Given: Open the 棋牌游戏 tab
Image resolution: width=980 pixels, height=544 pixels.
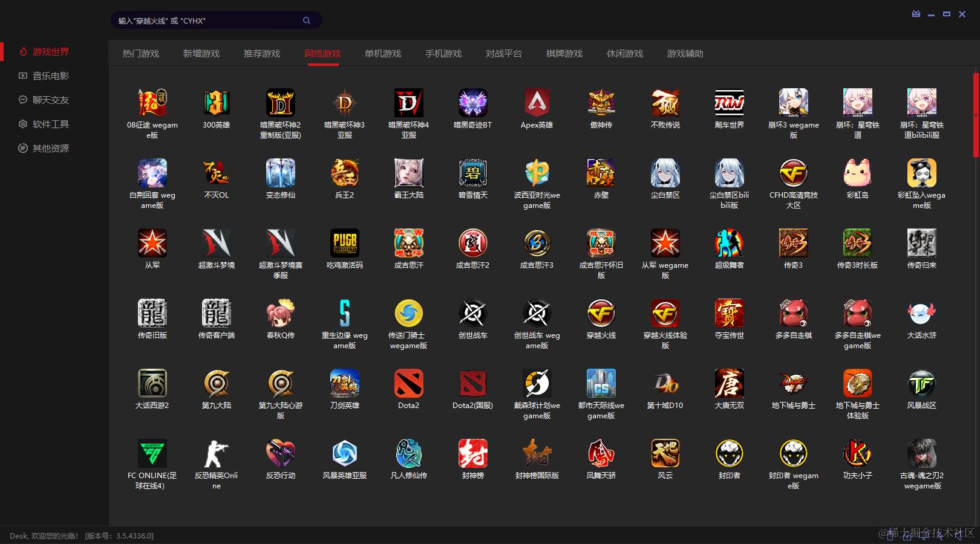Looking at the screenshot, I should [x=563, y=53].
